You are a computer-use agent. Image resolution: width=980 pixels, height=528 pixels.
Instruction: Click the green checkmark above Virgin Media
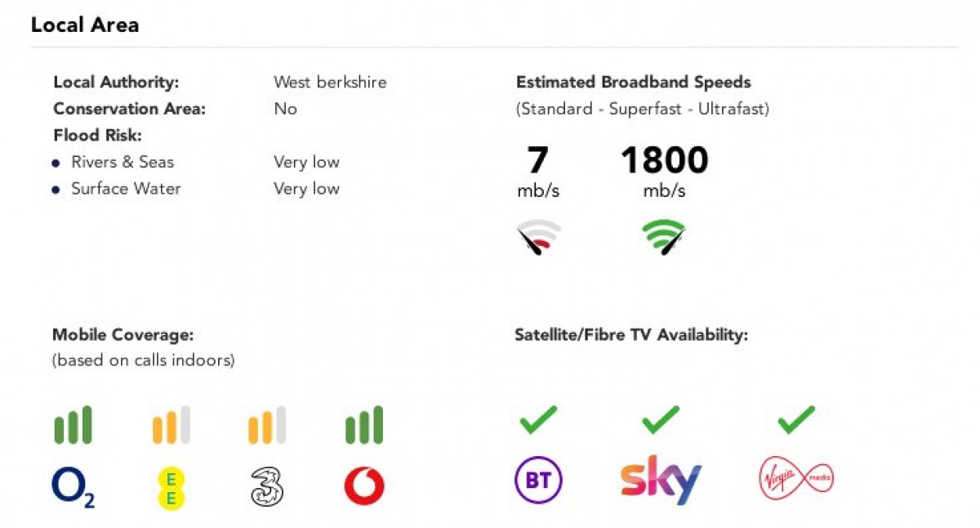(x=796, y=419)
